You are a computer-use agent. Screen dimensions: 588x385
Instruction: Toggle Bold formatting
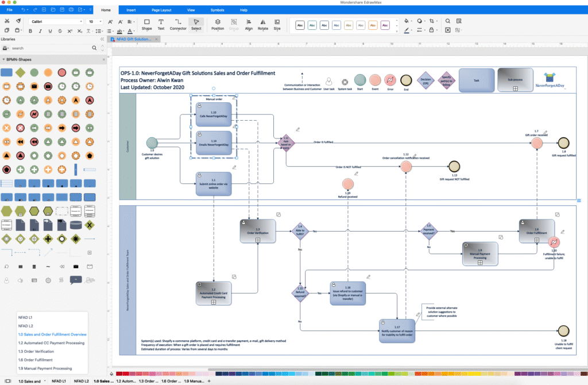tap(30, 31)
